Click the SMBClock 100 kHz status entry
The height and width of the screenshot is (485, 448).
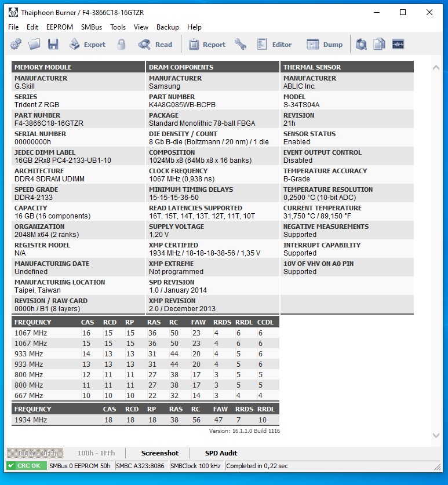pos(195,466)
